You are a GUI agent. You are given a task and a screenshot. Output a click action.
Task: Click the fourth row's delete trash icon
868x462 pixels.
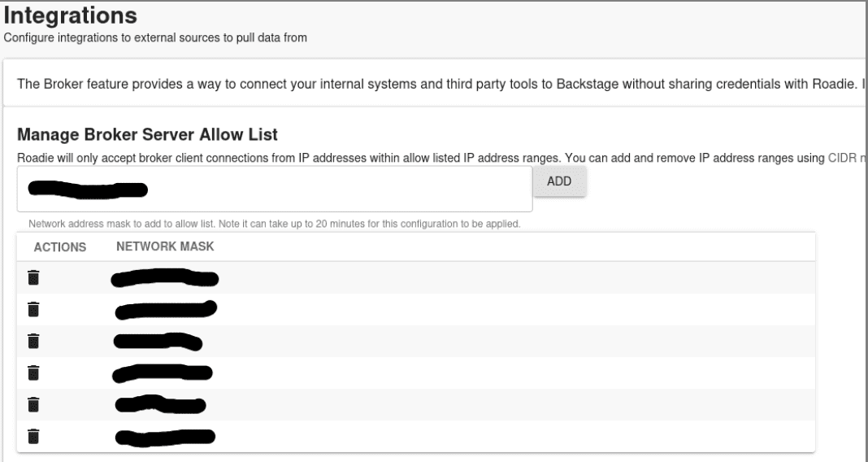(x=34, y=373)
